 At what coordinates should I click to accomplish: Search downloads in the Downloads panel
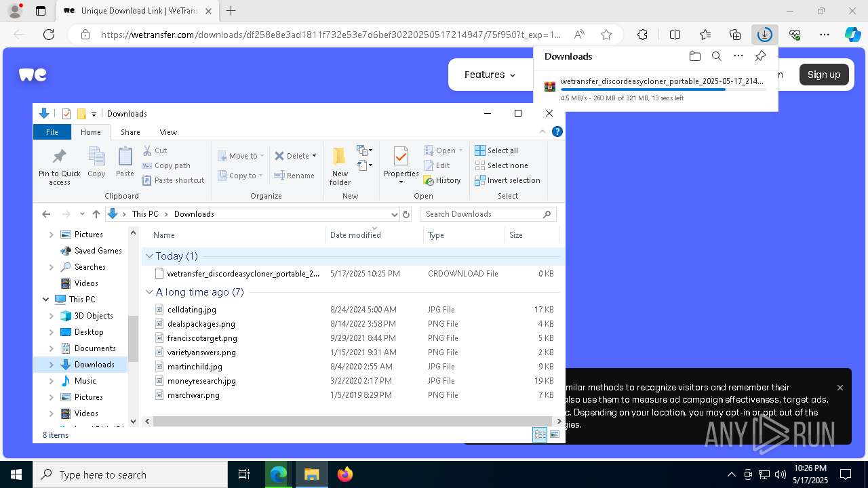coord(716,56)
